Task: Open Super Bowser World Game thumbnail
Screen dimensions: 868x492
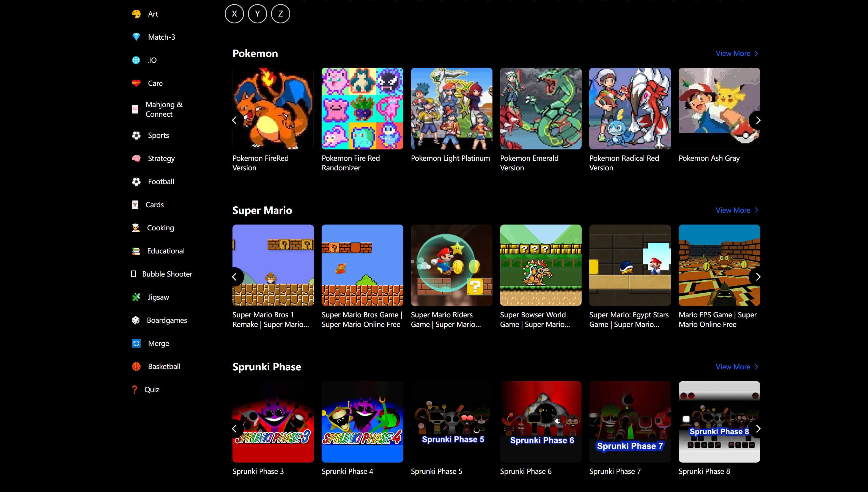Action: pyautogui.click(x=541, y=265)
